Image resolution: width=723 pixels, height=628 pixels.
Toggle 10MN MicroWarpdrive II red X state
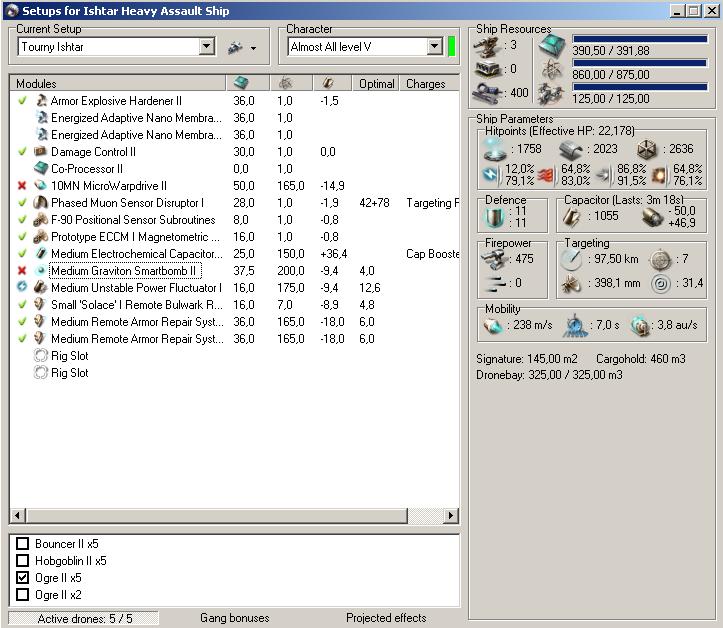click(22, 185)
